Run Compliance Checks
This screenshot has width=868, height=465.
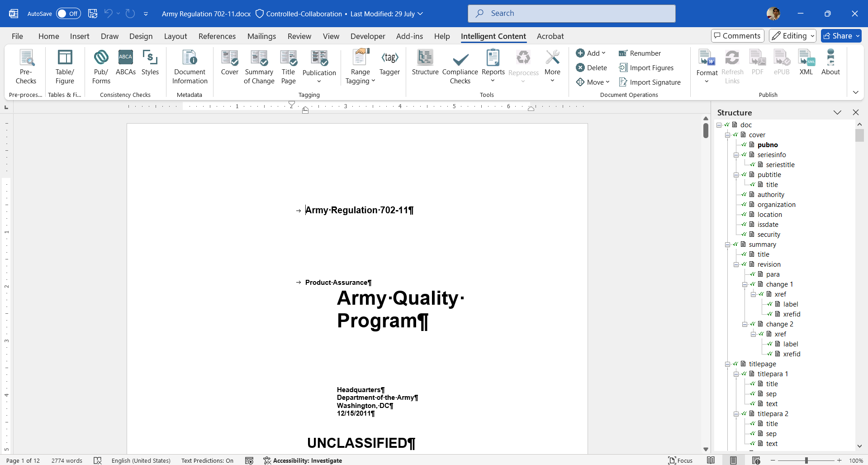[460, 67]
